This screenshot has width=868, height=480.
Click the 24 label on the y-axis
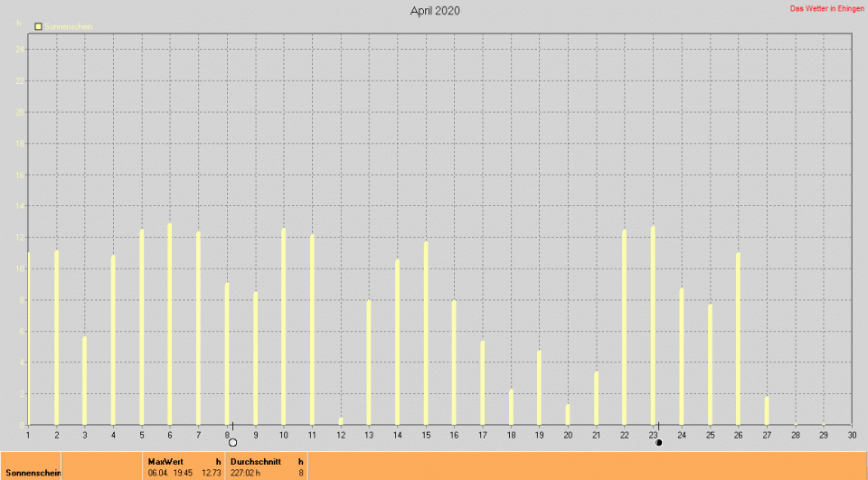[x=19, y=49]
